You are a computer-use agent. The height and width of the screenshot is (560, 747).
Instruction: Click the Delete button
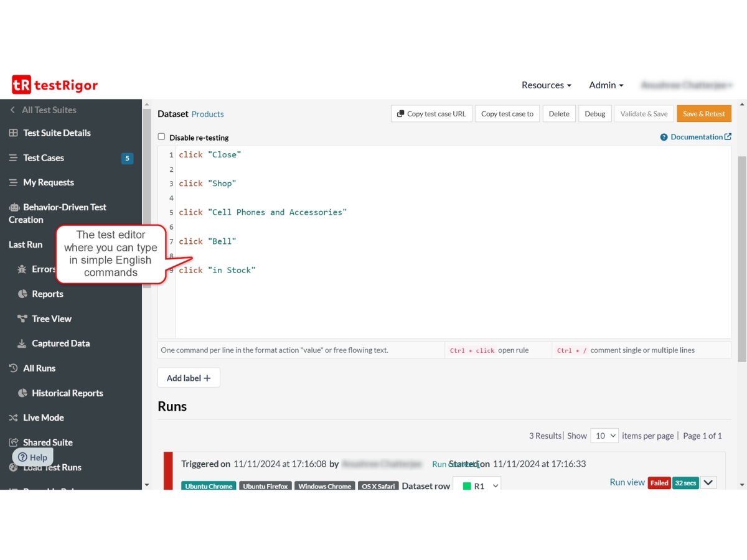pyautogui.click(x=559, y=114)
